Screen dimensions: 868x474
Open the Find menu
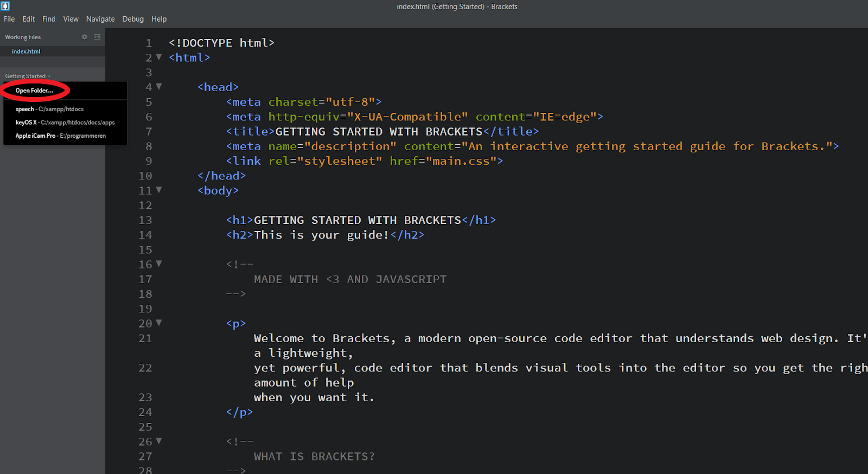(49, 19)
